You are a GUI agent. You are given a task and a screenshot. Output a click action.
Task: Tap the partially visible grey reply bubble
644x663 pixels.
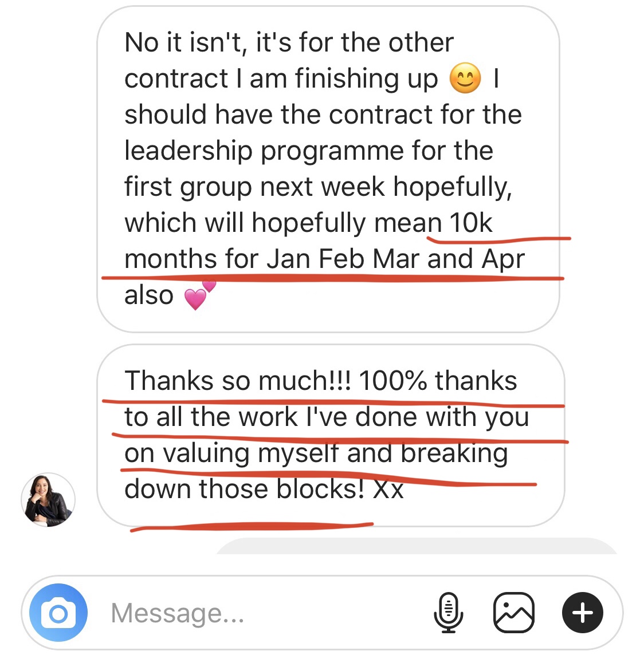click(416, 546)
